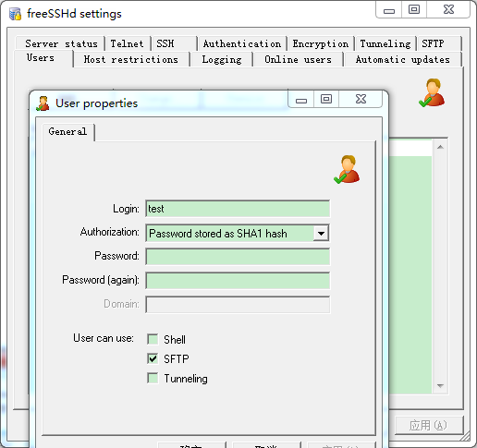The image size is (477, 448).
Task: Click the user icon in freeSSHd settings panel
Action: [x=432, y=92]
